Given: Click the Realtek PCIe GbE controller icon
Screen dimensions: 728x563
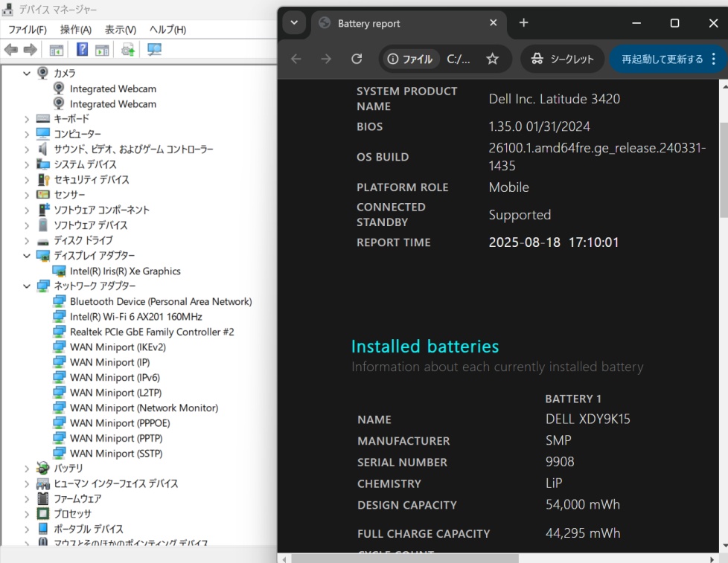Looking at the screenshot, I should [59, 332].
